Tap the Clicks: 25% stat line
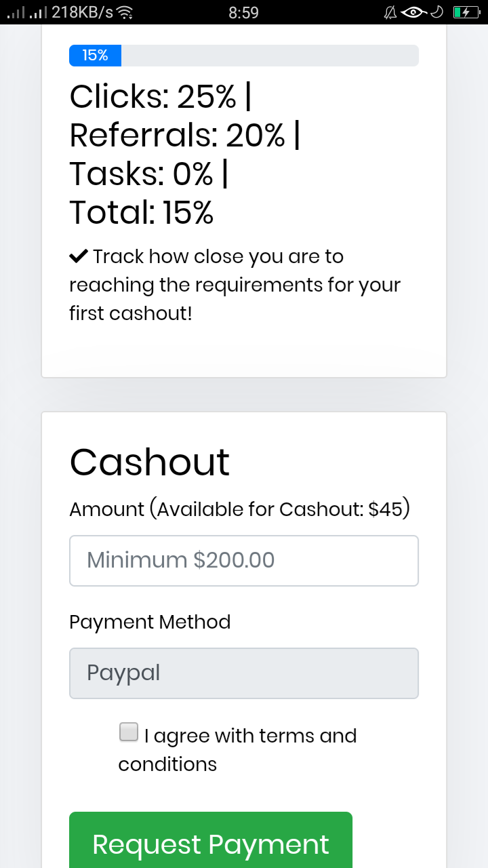The width and height of the screenshot is (488, 868). (161, 97)
